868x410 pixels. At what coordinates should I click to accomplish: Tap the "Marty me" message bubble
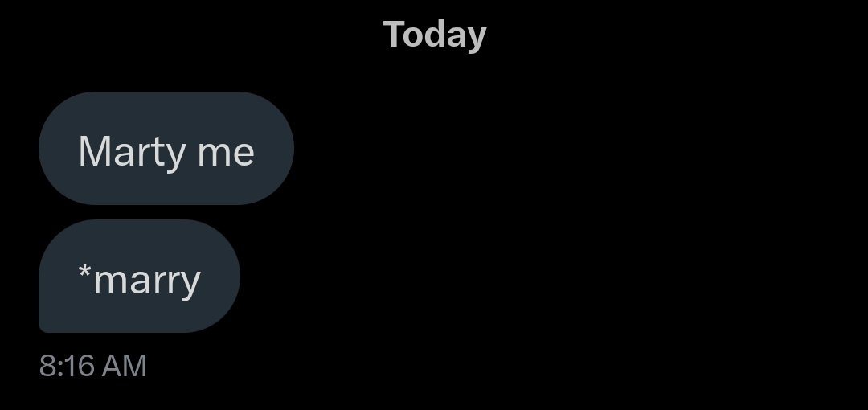(x=166, y=149)
